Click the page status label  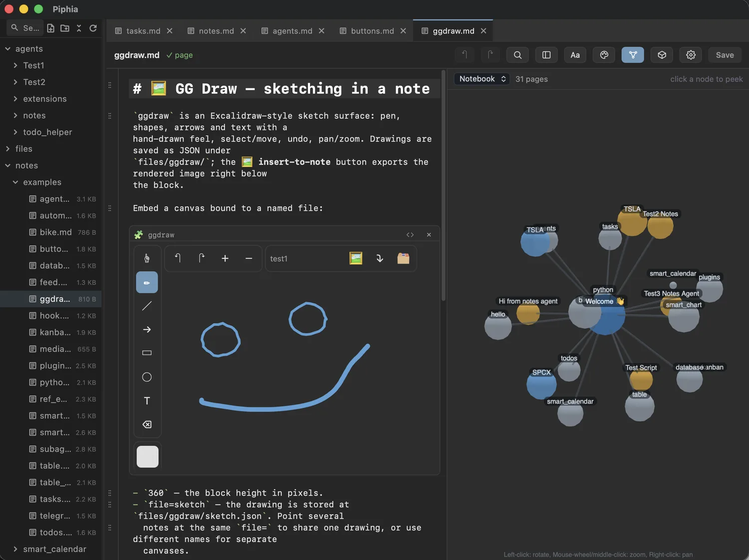point(179,55)
